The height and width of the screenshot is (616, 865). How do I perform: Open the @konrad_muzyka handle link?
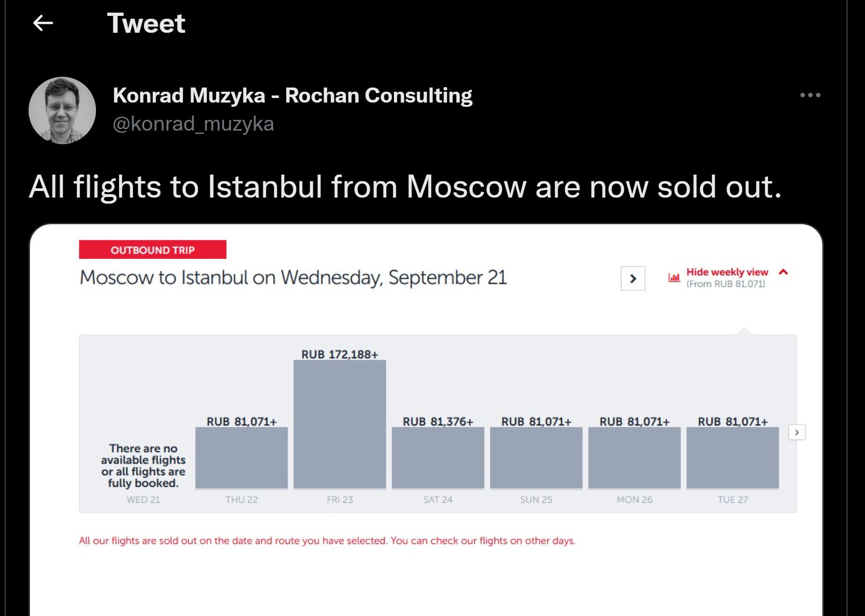193,124
